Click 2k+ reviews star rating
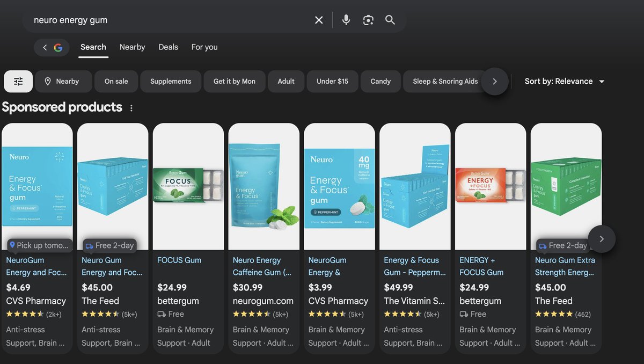This screenshot has height=364, width=644. pyautogui.click(x=34, y=314)
